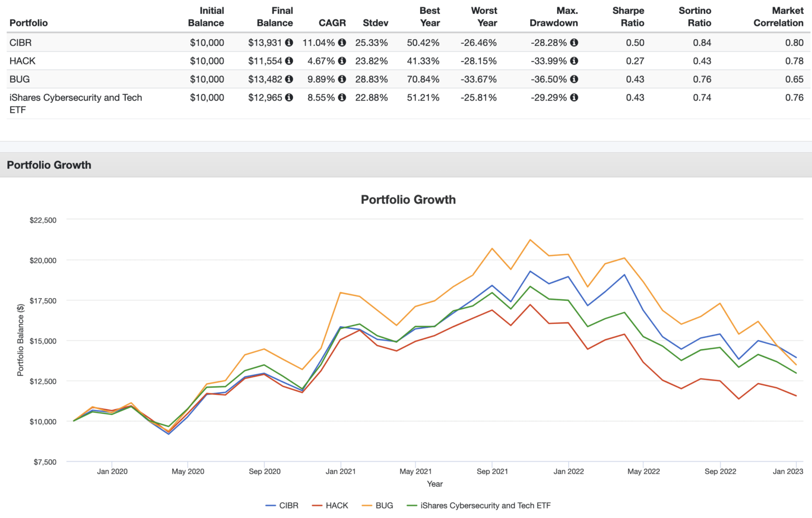Viewport: 812px width, 518px height.
Task: Open info icon beside BUG max drawdown -36.50%
Action: coord(574,79)
